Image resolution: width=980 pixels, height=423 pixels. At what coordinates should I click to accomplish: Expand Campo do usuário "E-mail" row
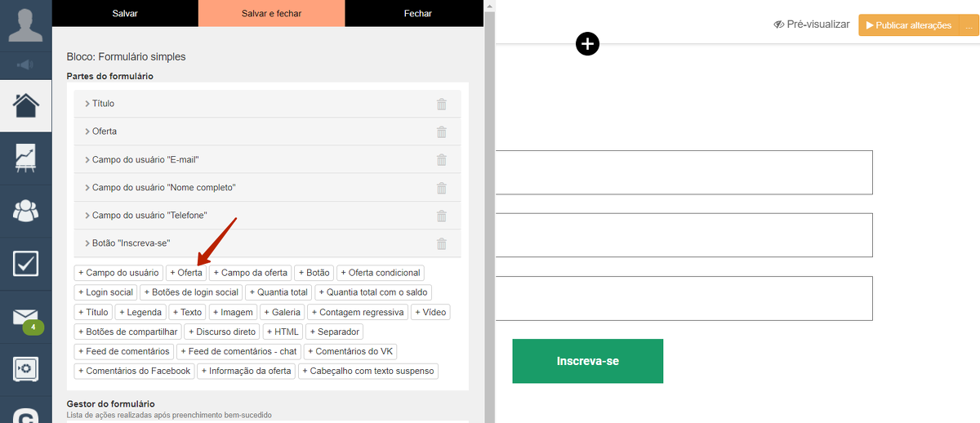[x=145, y=160]
